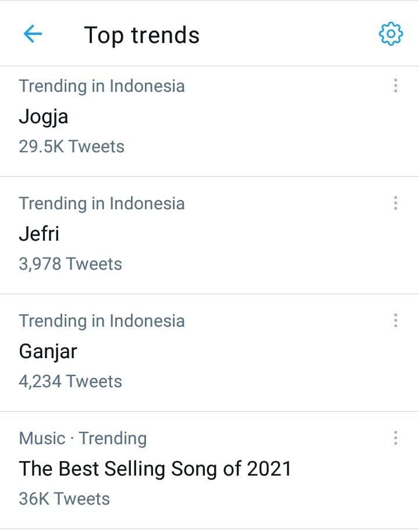Tap the Top trends page title

tap(141, 35)
